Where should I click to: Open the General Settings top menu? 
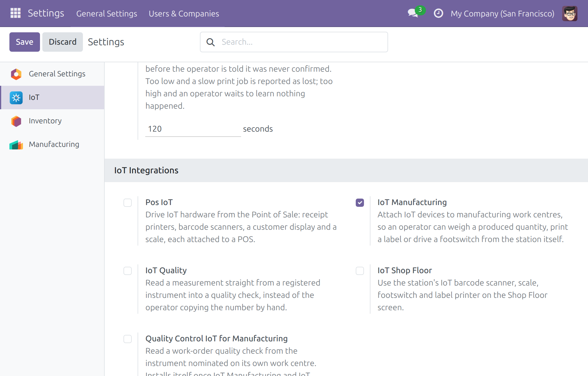coord(107,14)
